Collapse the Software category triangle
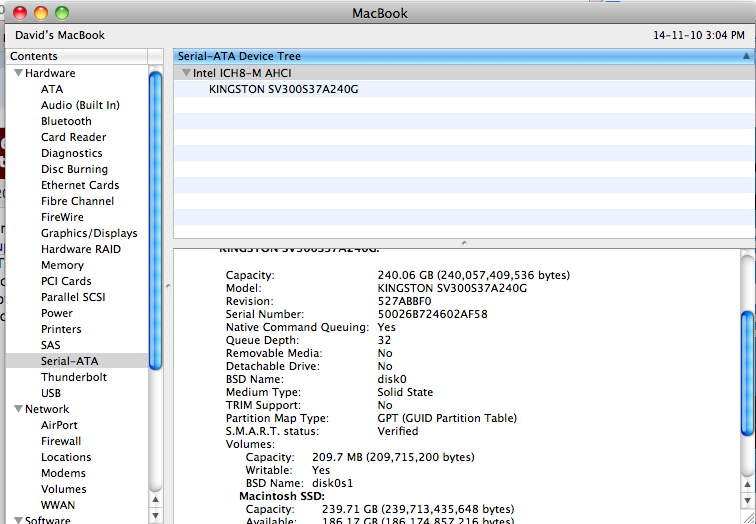 [18, 520]
